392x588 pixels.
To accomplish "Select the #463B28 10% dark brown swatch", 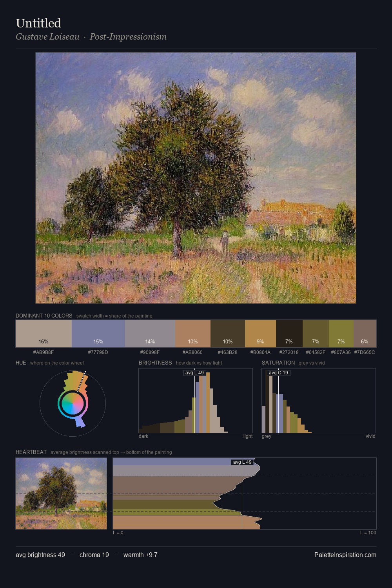I will coord(228,334).
